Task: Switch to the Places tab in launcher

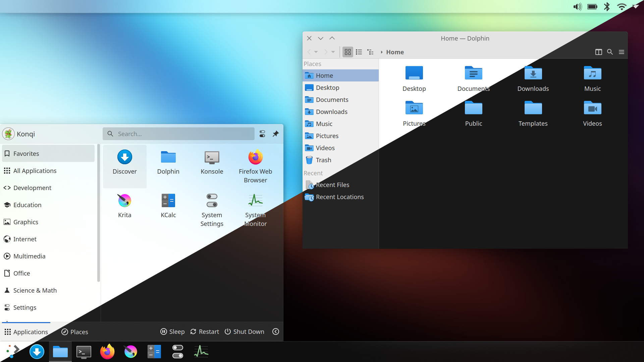Action: click(75, 332)
